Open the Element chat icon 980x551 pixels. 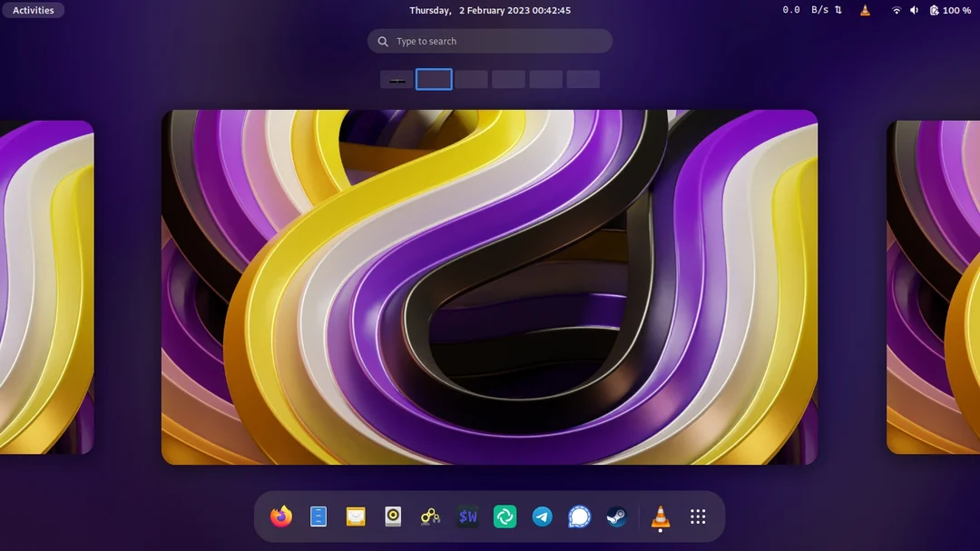(505, 517)
